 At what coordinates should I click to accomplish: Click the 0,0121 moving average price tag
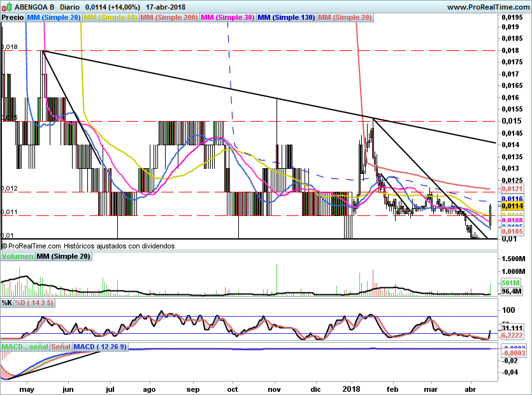pos(512,189)
